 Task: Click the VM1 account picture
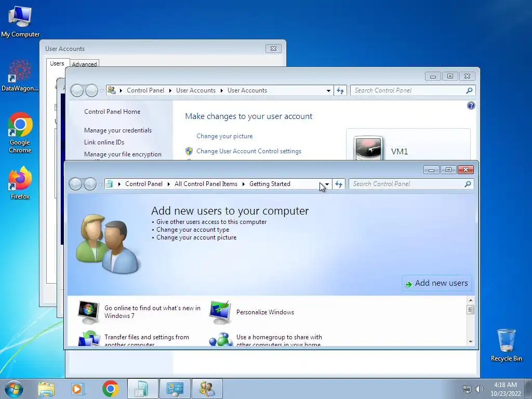click(x=368, y=148)
